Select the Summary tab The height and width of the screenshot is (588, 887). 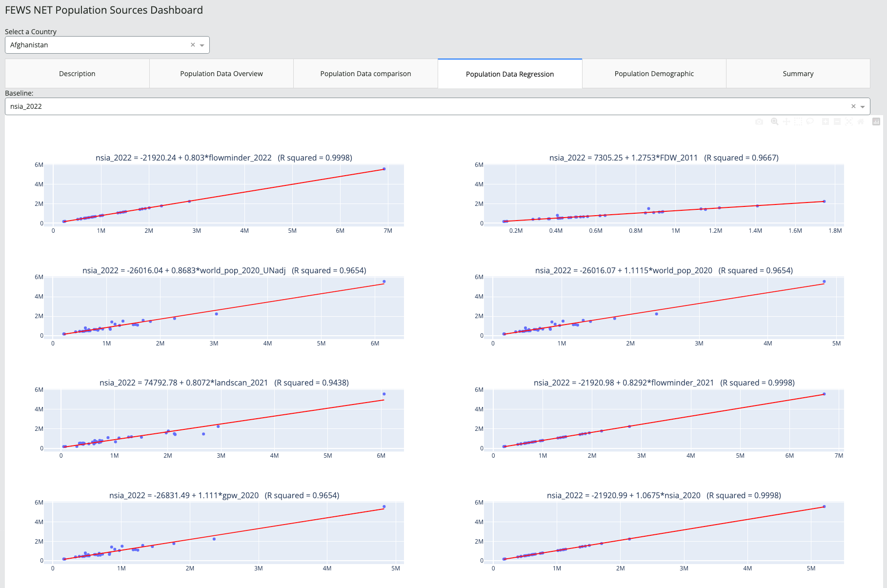pos(798,74)
